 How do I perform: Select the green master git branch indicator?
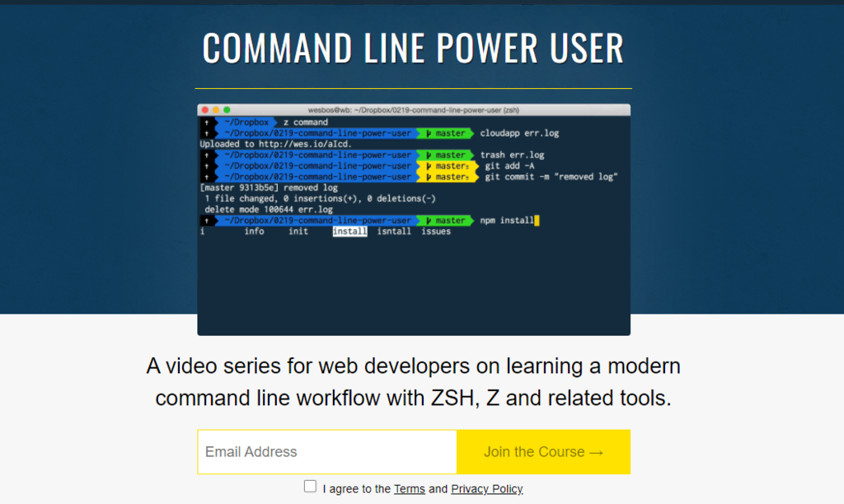[448, 133]
